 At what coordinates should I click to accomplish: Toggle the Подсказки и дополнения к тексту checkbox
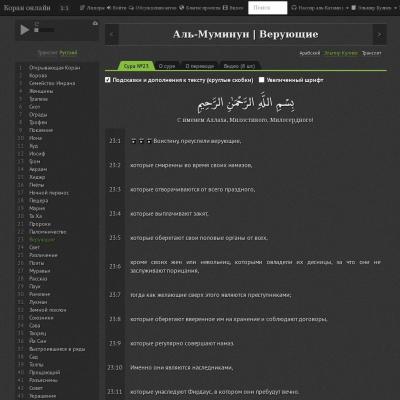(108, 80)
